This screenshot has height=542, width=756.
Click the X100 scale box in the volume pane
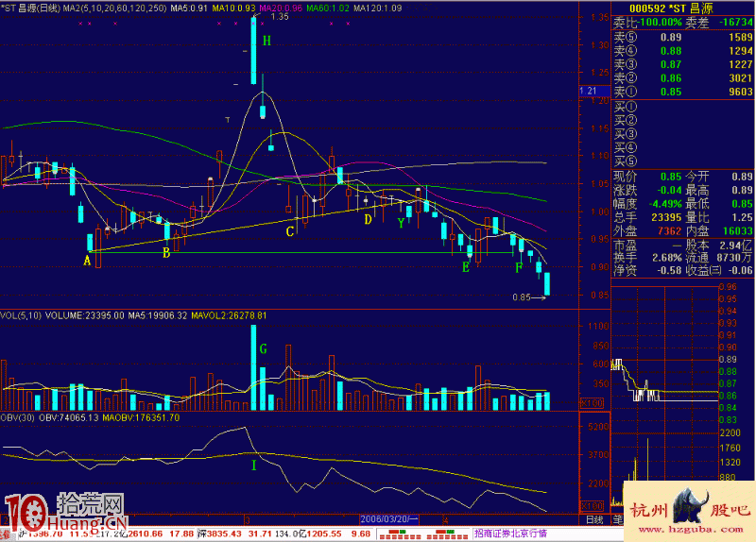point(592,403)
